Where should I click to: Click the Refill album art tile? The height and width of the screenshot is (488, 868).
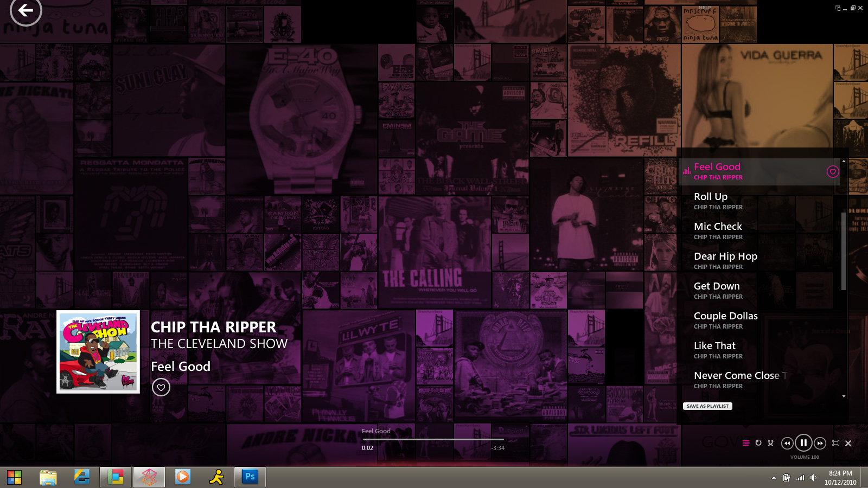coord(624,100)
